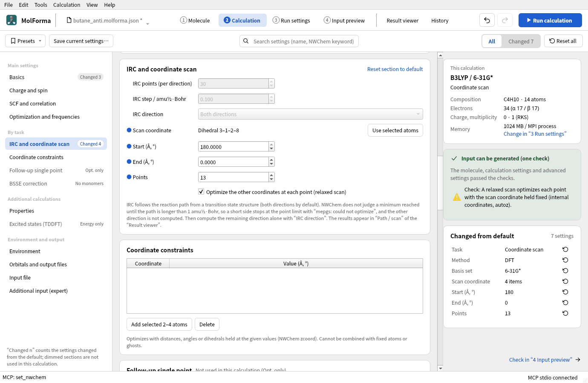Click the Points value stepper arrows
The image size is (588, 383).
[x=271, y=177]
